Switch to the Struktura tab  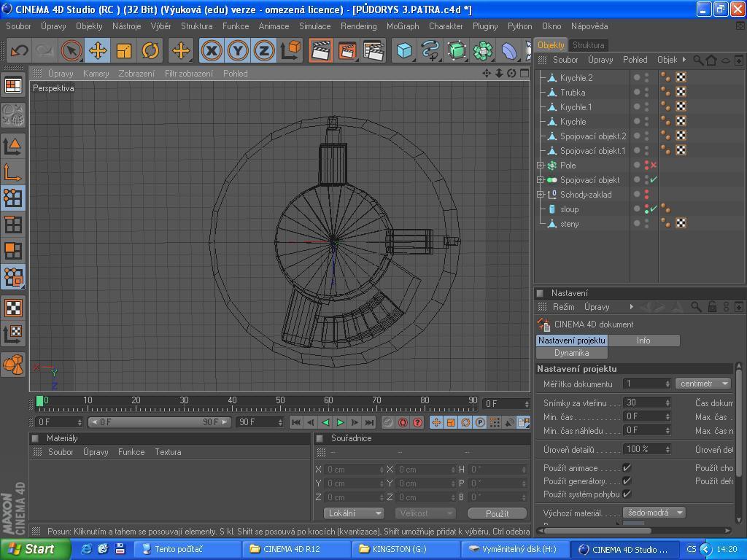click(589, 45)
